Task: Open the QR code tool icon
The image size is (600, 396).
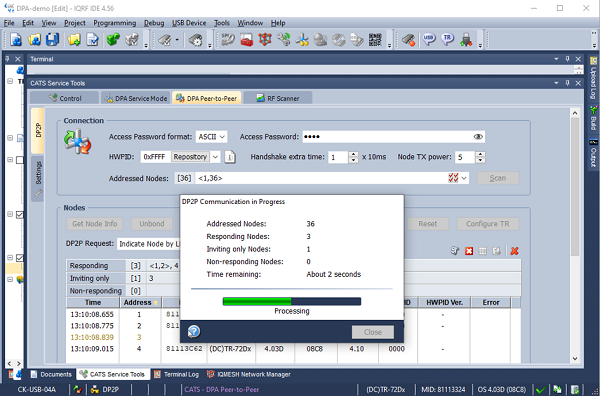Action: [x=375, y=39]
